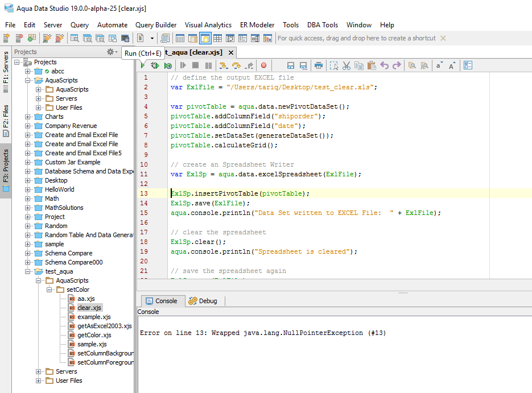Open the Query Builder menu

tap(156, 25)
